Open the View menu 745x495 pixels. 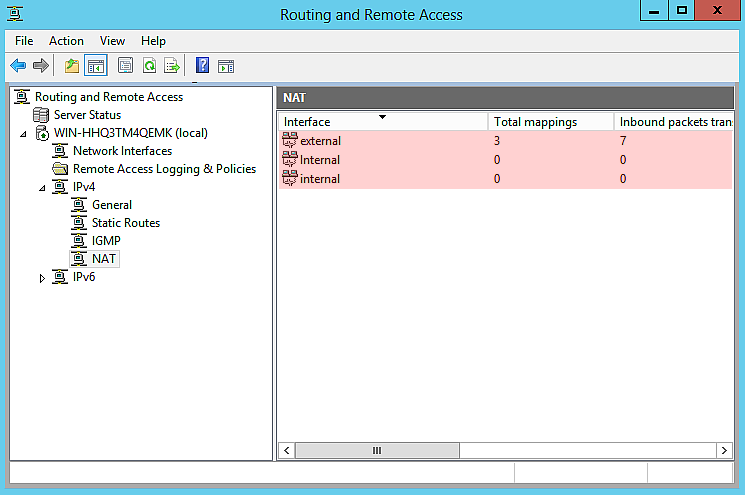pos(112,41)
